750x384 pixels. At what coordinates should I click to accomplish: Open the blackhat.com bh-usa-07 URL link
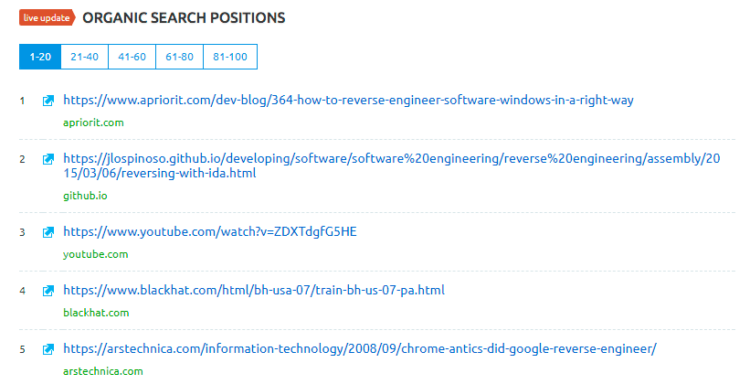click(254, 290)
